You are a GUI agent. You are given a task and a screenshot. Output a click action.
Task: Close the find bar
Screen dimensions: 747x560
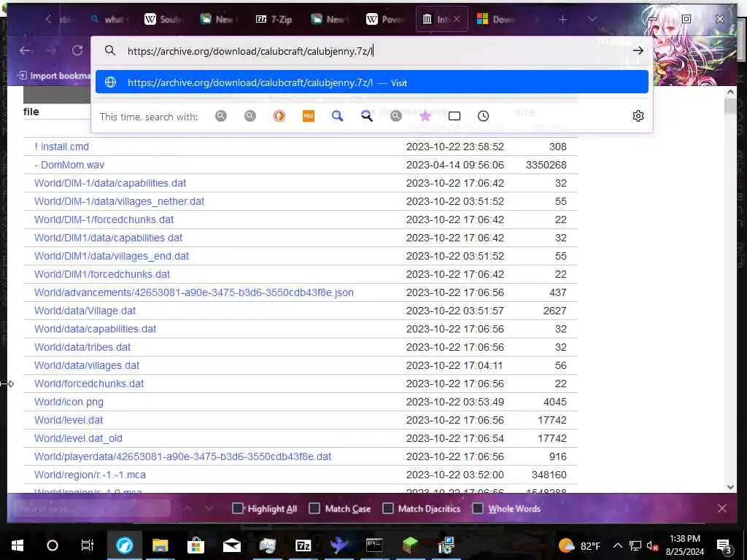721,508
